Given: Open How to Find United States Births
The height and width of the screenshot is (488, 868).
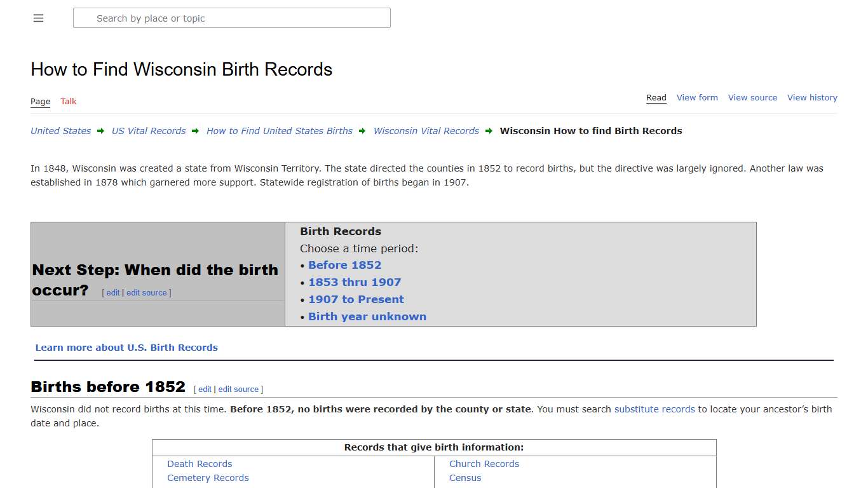Looking at the screenshot, I should tap(280, 131).
